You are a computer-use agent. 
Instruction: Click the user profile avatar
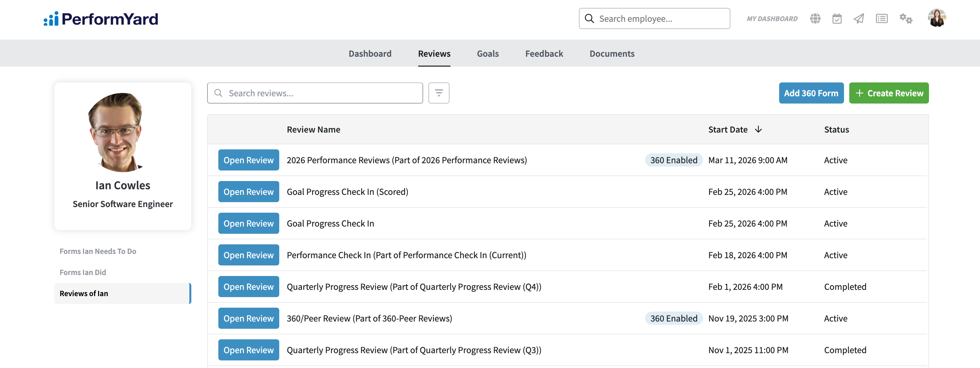(937, 18)
